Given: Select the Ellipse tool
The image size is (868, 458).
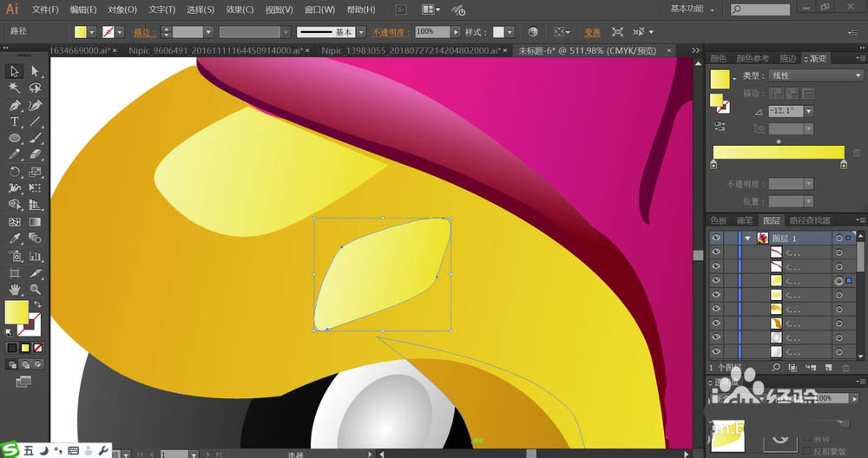Looking at the screenshot, I should 15,138.
